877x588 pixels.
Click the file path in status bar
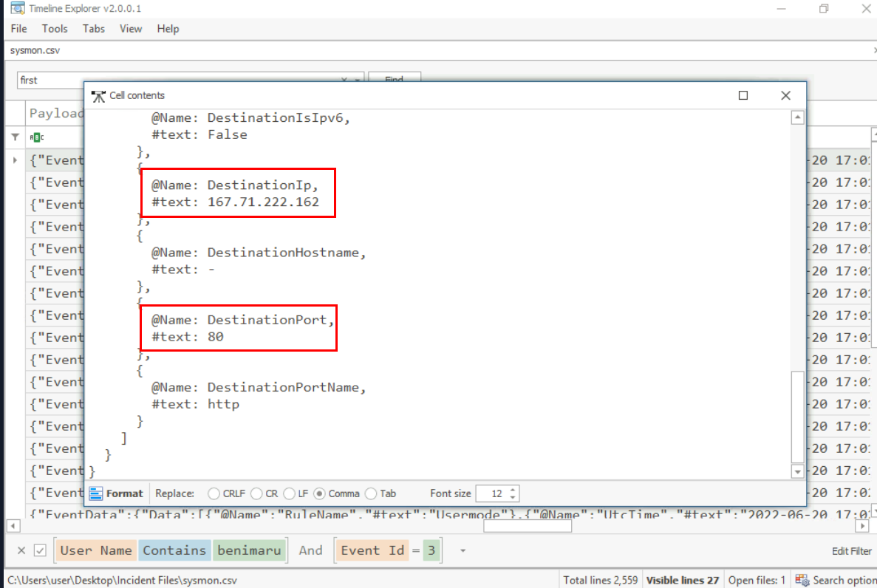(x=123, y=580)
